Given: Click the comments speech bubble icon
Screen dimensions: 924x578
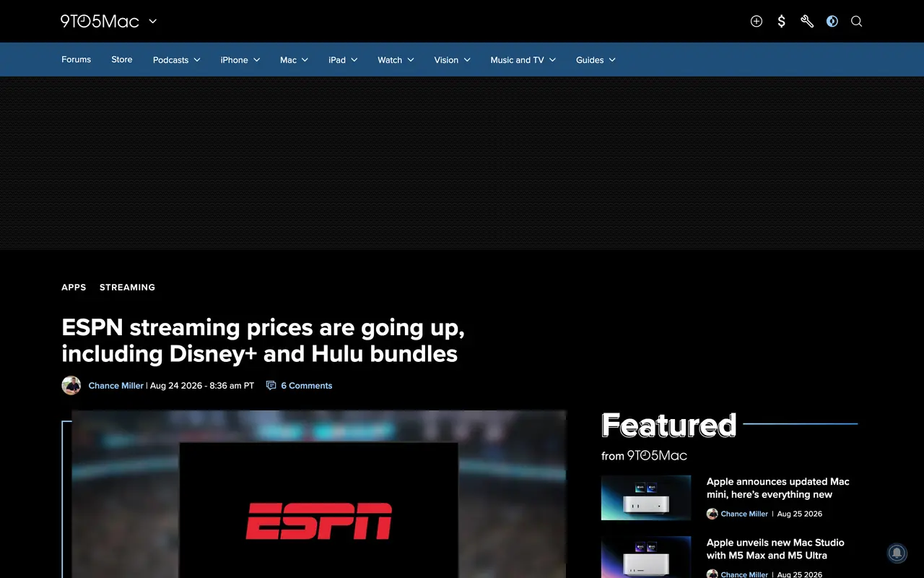Looking at the screenshot, I should (x=271, y=386).
